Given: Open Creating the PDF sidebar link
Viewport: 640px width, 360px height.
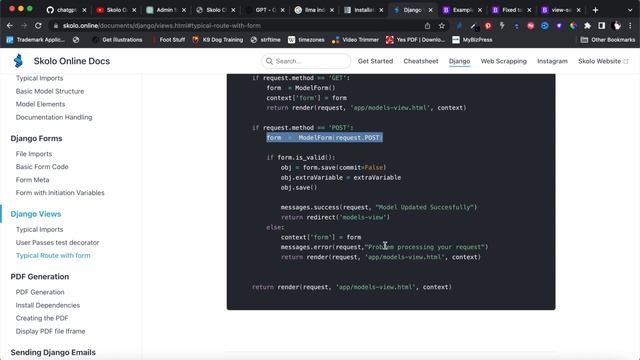Looking at the screenshot, I should pyautogui.click(x=42, y=318).
